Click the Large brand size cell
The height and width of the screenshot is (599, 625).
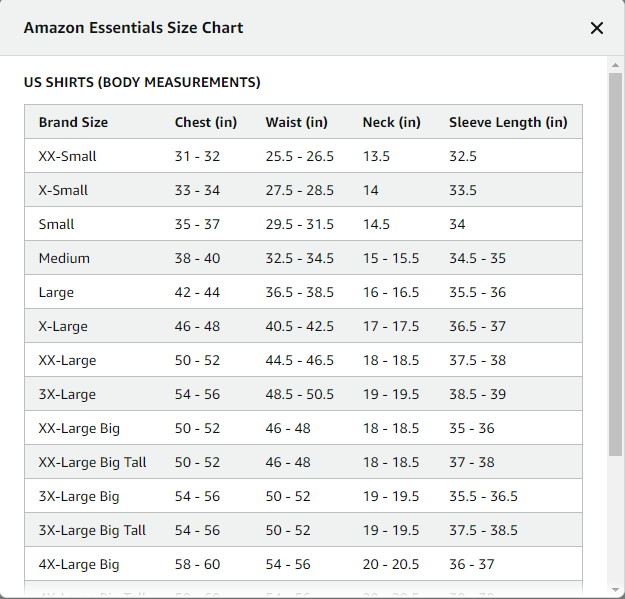click(x=56, y=292)
